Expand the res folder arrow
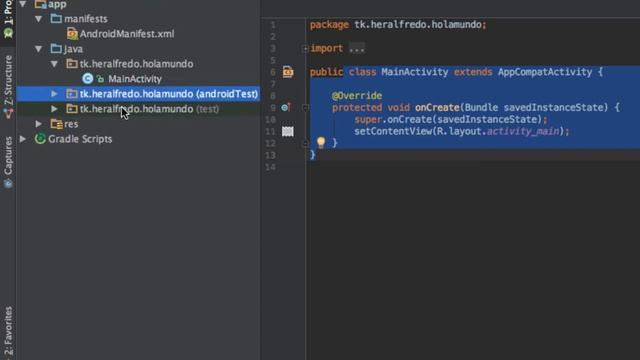 (x=38, y=124)
